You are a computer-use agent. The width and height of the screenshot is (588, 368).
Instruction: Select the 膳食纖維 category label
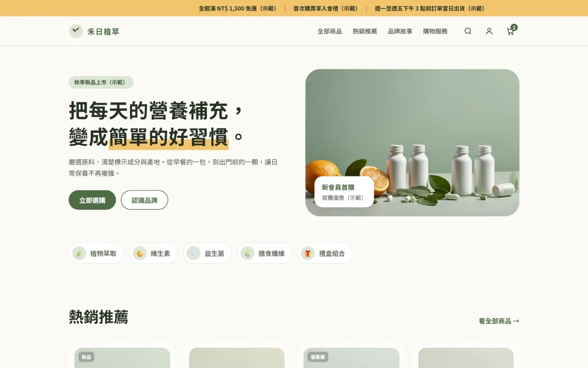[272, 254]
